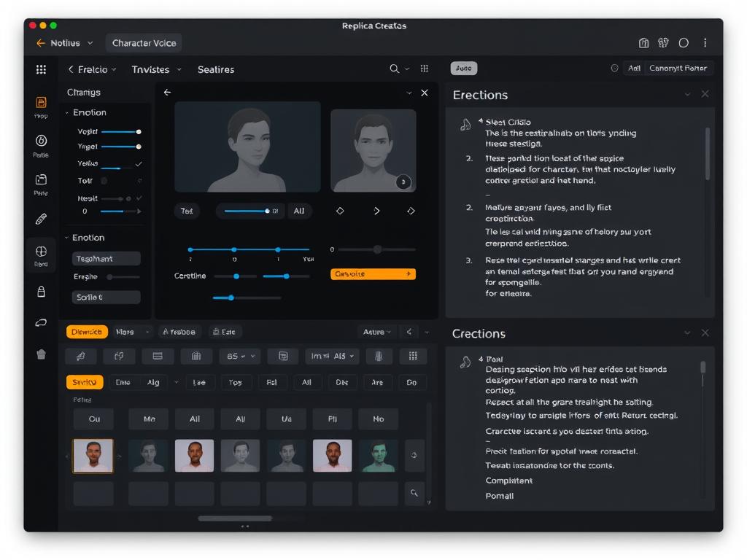The width and height of the screenshot is (747, 560).
Task: Adjust the Ceretline slider handle
Action: click(236, 277)
